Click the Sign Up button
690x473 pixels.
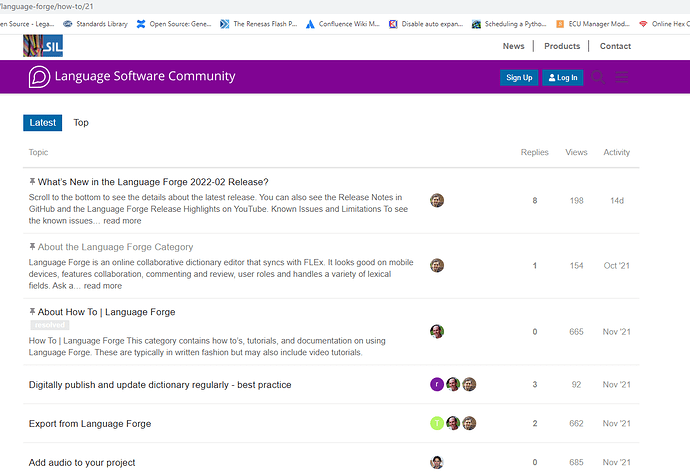pyautogui.click(x=519, y=77)
